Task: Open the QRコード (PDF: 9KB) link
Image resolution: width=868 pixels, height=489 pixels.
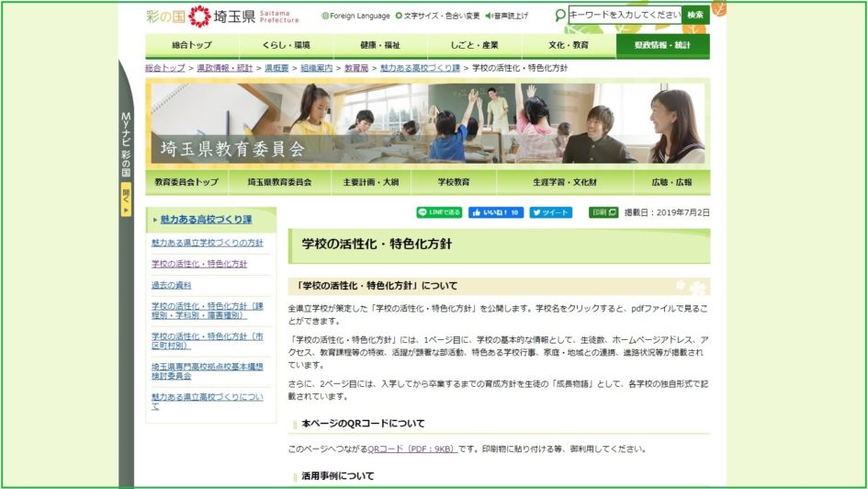Action: (x=411, y=449)
